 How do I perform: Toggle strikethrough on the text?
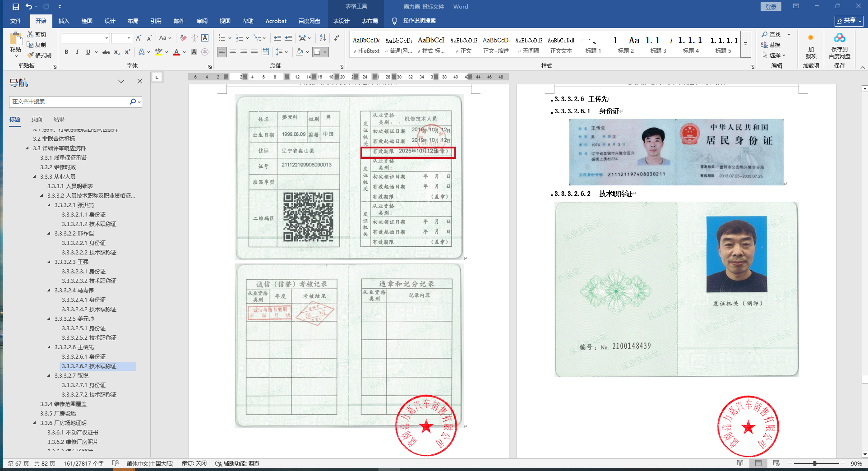point(106,52)
